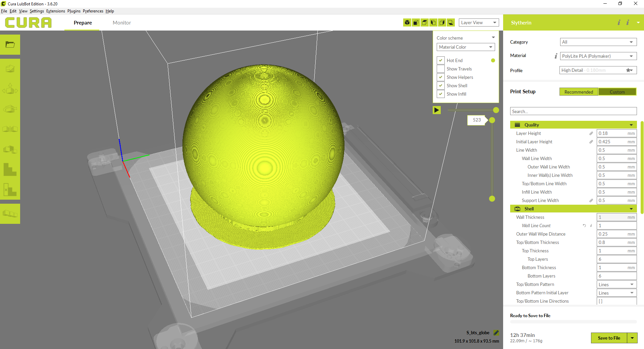
Task: Click the first info icon in Slytherin header
Action: pyautogui.click(x=619, y=22)
